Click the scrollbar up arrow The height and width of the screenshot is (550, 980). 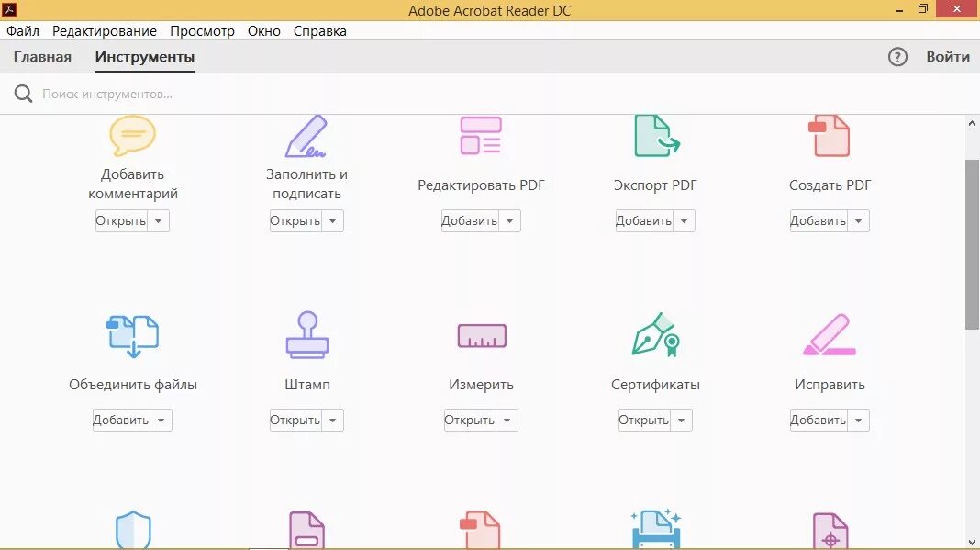[972, 123]
